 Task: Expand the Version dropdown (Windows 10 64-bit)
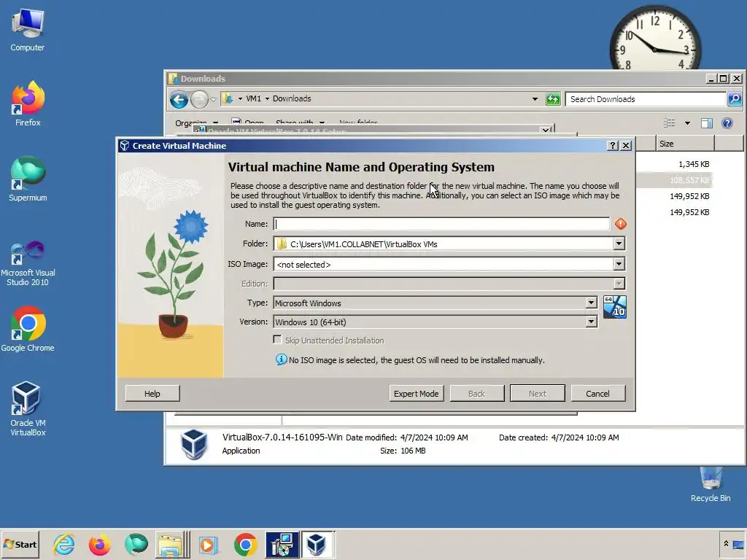click(591, 322)
